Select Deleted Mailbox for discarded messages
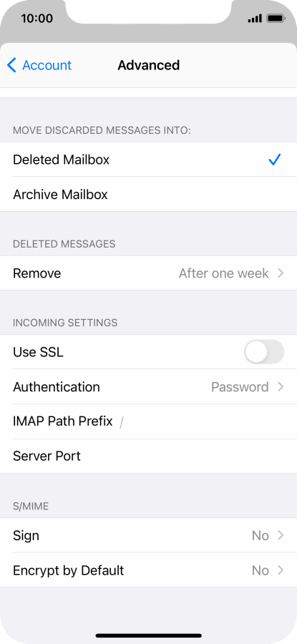The width and height of the screenshot is (297, 644). pos(149,160)
